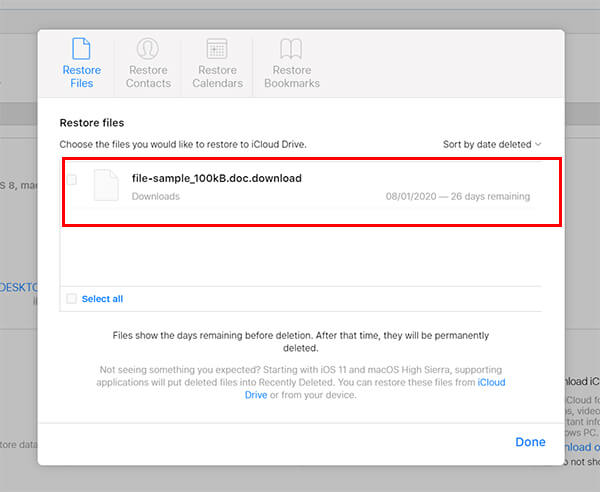Switch to the Restore Files tab label

coord(82,77)
